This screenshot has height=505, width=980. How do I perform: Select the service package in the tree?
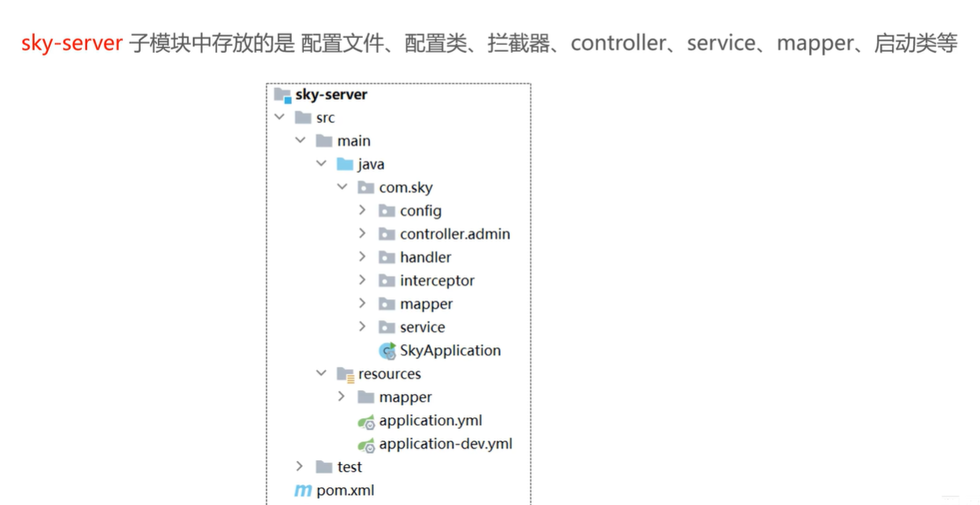click(x=422, y=327)
